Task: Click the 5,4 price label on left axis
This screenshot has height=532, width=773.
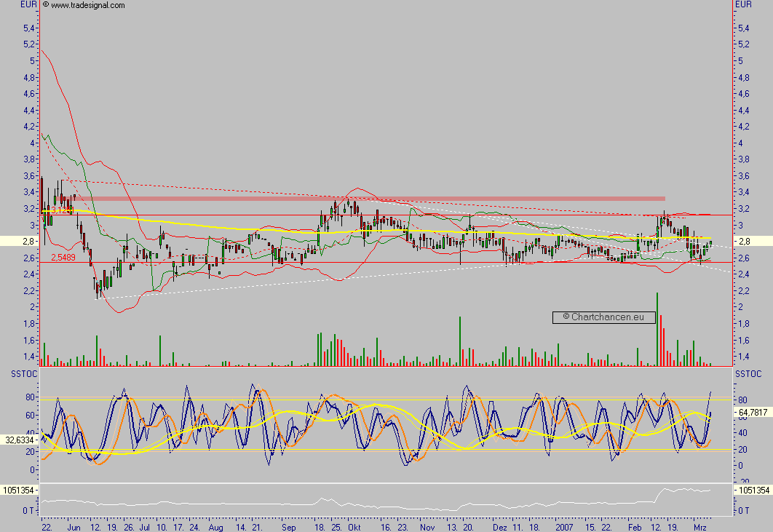Action: point(28,28)
